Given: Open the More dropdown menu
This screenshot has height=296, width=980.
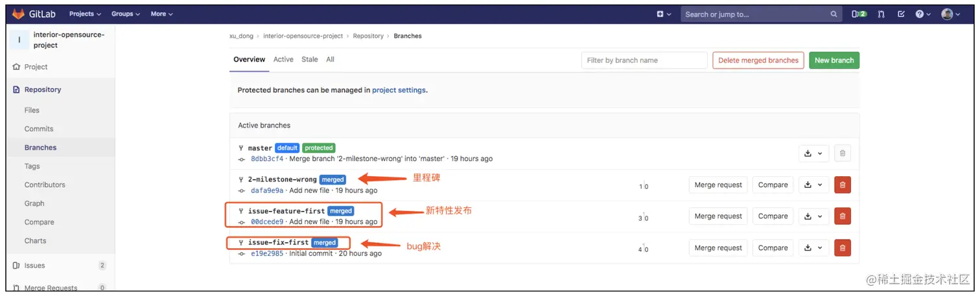Looking at the screenshot, I should (x=161, y=14).
